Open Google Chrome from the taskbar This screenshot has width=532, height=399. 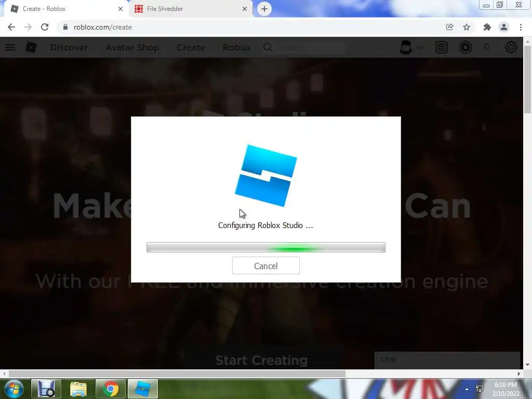coord(111,389)
